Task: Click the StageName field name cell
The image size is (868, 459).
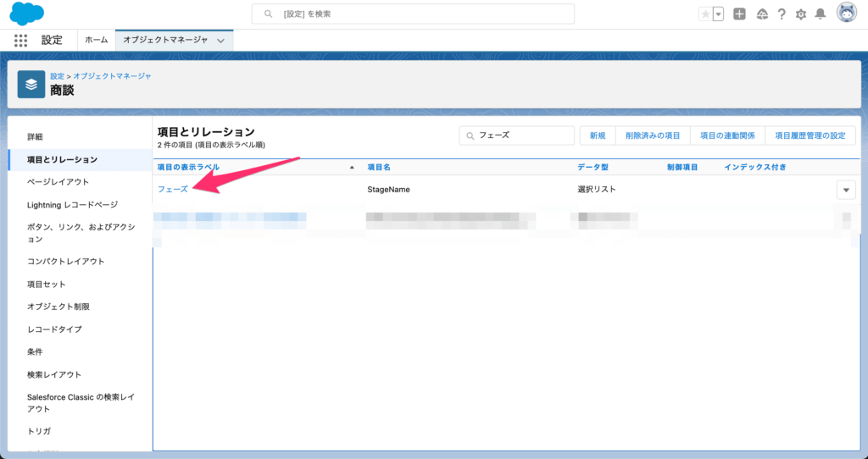Action: coord(388,189)
